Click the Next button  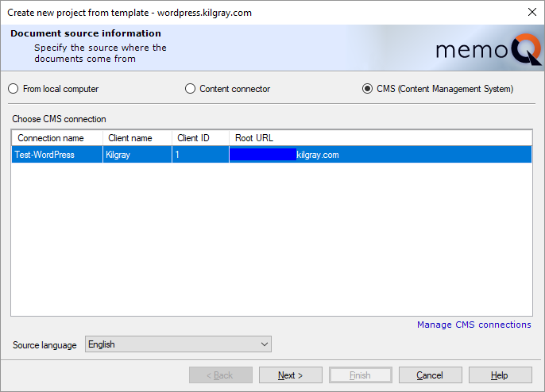tap(291, 375)
